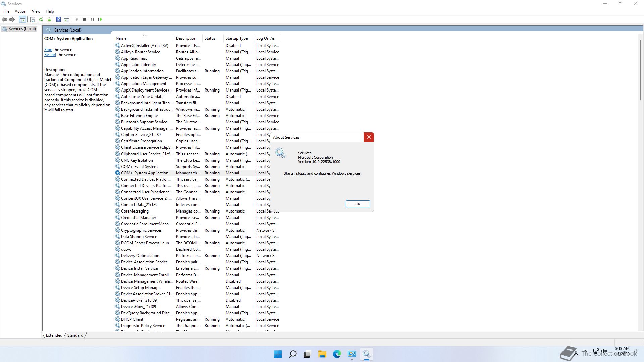The height and width of the screenshot is (362, 644).
Task: Click the Restart the service link
Action: click(x=50, y=55)
